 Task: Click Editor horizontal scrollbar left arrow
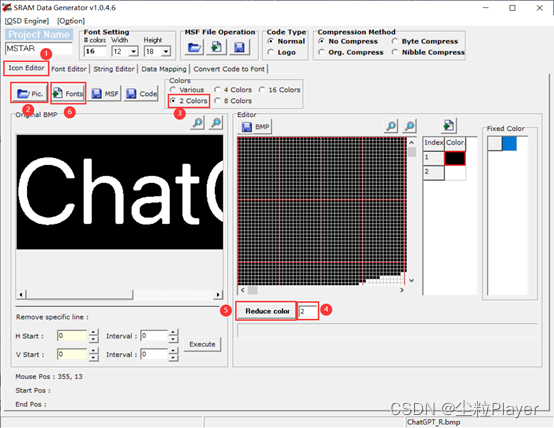[243, 290]
